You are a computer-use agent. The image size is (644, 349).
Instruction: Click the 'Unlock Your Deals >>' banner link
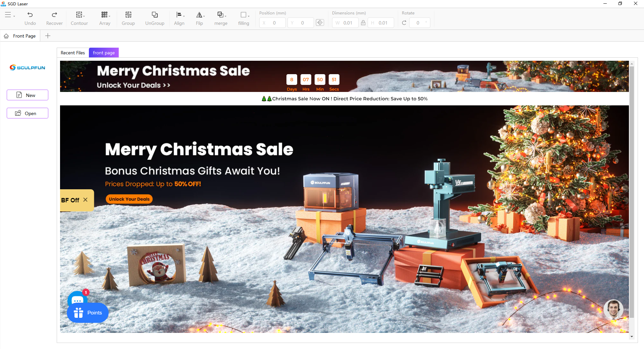(x=133, y=85)
